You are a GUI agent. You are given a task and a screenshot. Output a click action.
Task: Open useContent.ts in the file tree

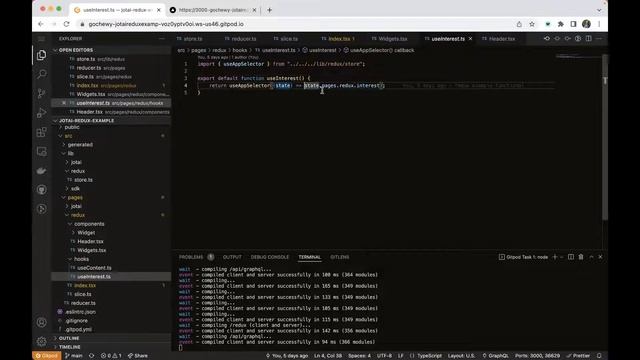[x=94, y=268]
